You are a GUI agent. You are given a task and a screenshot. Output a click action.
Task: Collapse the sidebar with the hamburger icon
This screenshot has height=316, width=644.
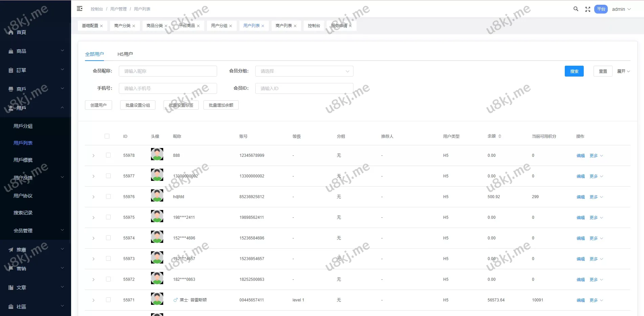tap(80, 9)
